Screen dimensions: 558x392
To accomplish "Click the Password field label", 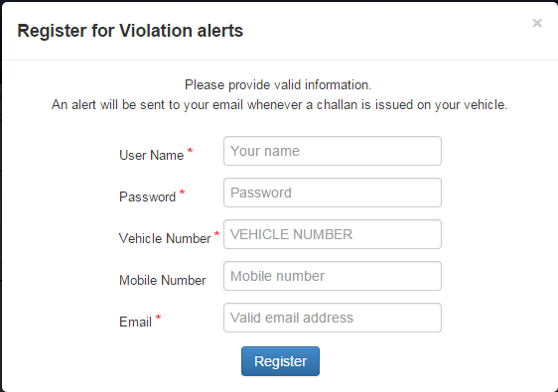I will (147, 197).
